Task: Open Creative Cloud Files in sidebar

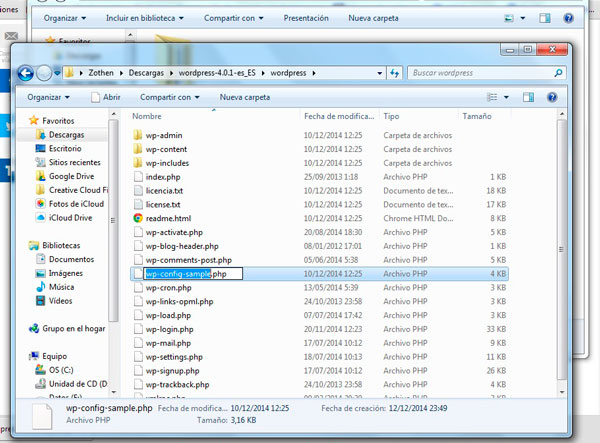Action: pos(72,190)
